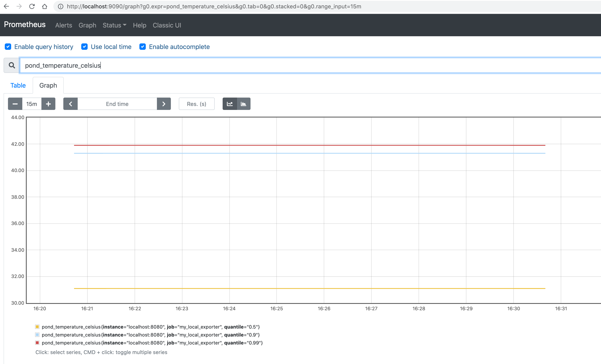
Task: Switch to the Classic UI
Action: (x=167, y=25)
